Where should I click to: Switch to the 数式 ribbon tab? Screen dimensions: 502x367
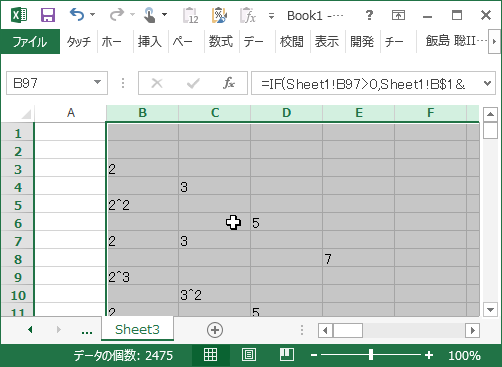click(x=220, y=42)
